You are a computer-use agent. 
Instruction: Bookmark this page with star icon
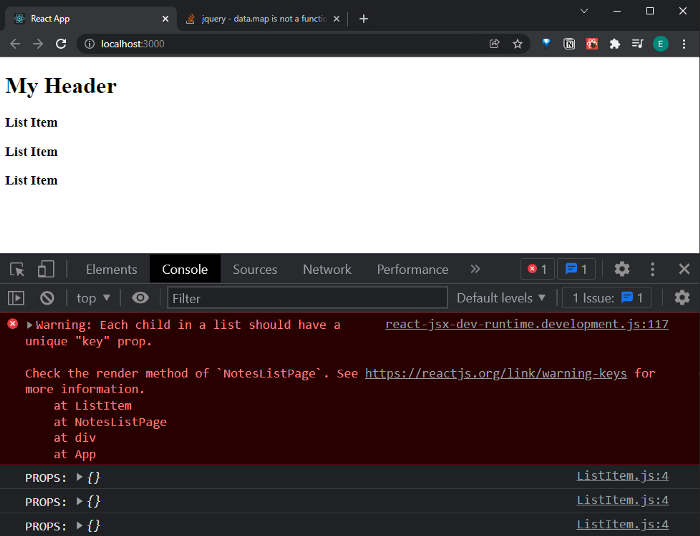click(x=518, y=44)
